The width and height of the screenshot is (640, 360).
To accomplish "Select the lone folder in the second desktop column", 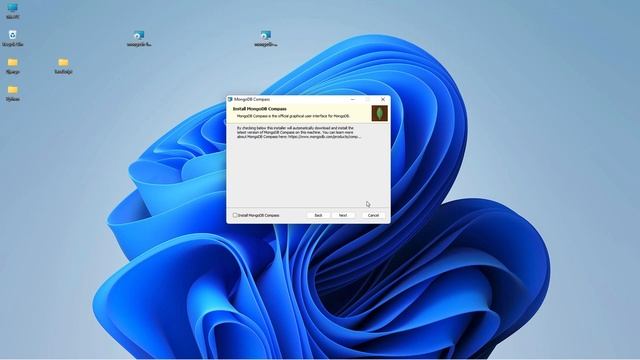I will (x=63, y=66).
